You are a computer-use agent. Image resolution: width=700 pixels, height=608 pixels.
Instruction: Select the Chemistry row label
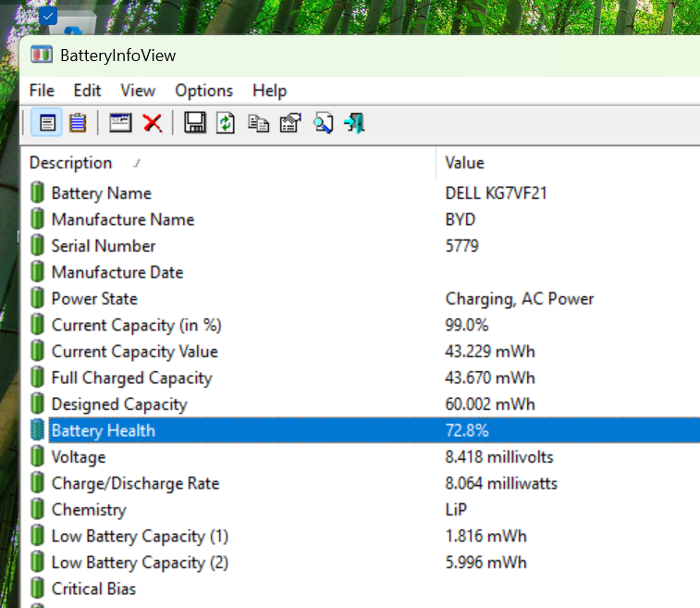click(x=89, y=510)
